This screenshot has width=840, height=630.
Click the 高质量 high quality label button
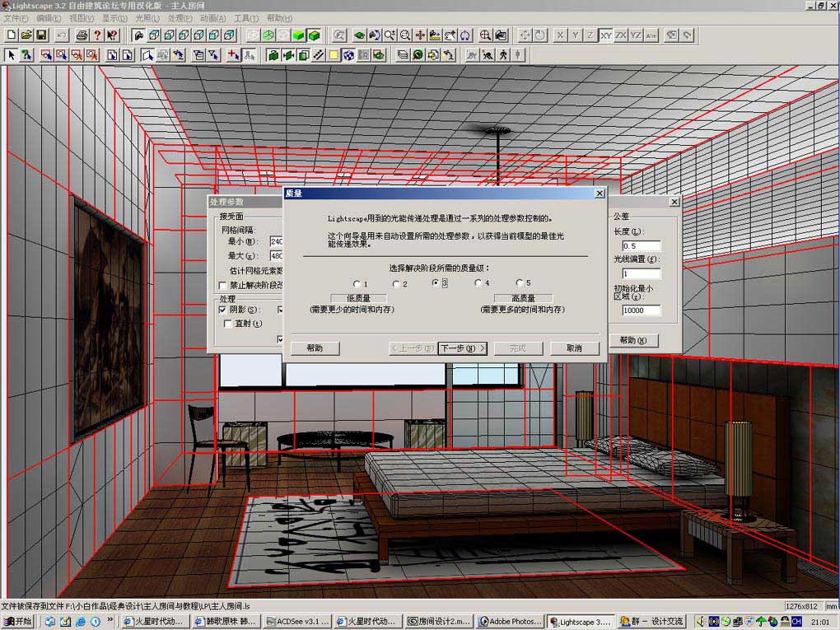[524, 298]
